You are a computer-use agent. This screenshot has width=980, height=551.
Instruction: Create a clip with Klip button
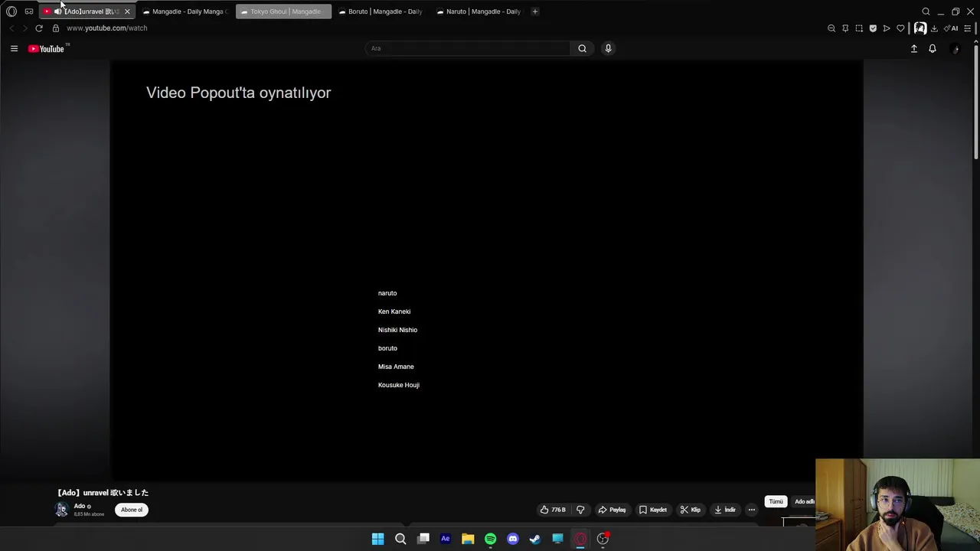pyautogui.click(x=691, y=510)
